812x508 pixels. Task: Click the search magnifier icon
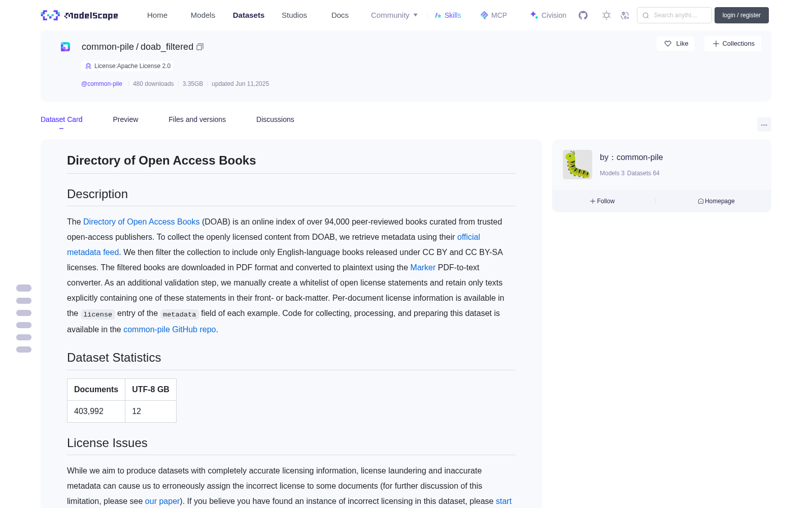tap(646, 15)
